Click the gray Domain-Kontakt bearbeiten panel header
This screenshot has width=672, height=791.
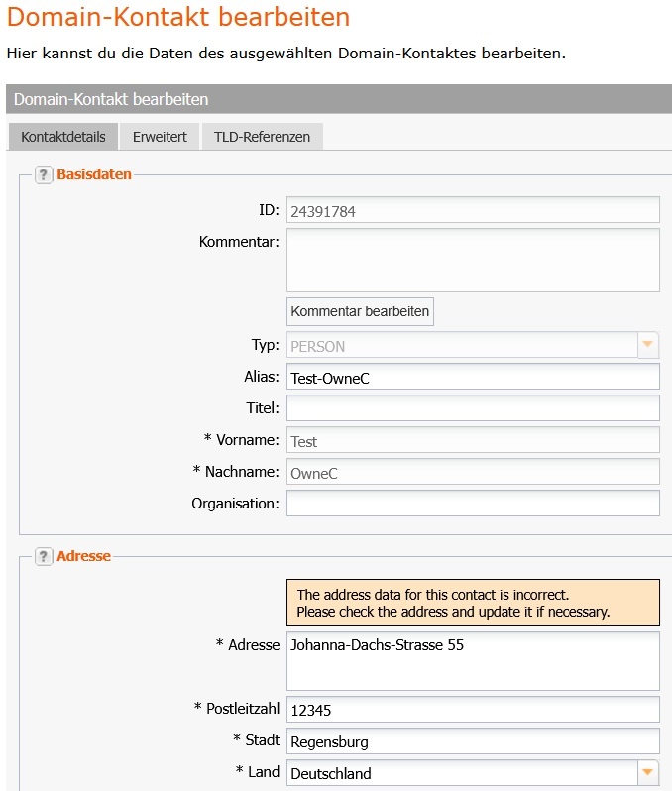pos(339,99)
